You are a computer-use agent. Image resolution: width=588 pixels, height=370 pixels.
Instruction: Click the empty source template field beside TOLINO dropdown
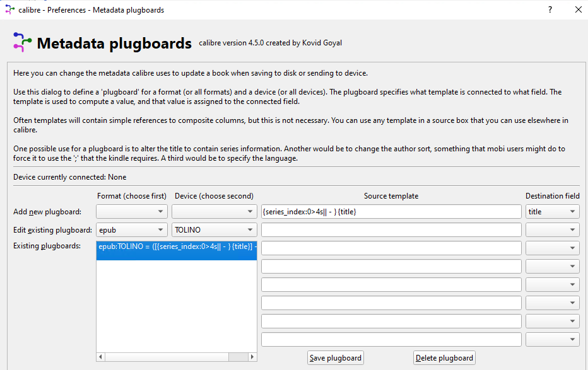pos(391,230)
